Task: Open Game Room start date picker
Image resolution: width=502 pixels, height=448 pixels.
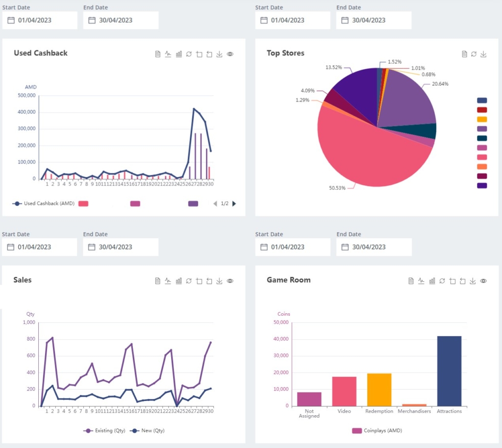Action: click(293, 247)
